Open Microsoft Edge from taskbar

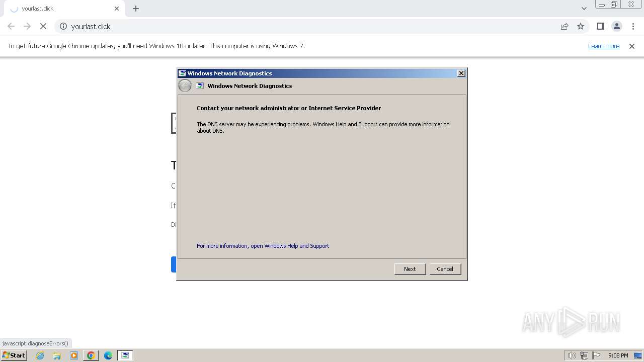coord(108,355)
